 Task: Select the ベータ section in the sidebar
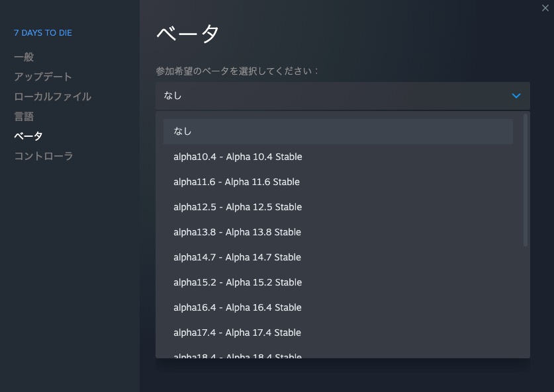click(x=26, y=136)
